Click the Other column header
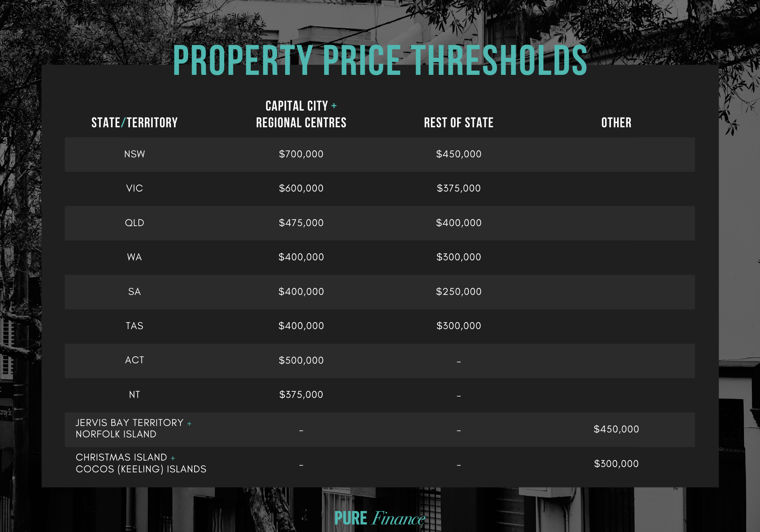Screen dimensions: 760x532 [x=616, y=123]
